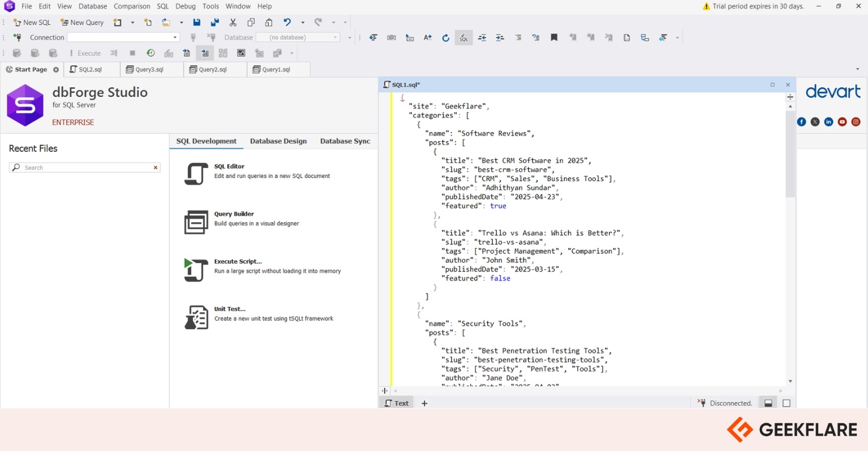
Task: Add a new view with the plus button
Action: (x=424, y=403)
